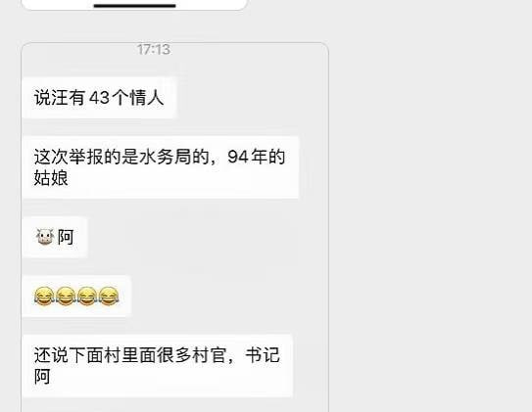Click the fourth laughing-crying emoji

[109, 297]
